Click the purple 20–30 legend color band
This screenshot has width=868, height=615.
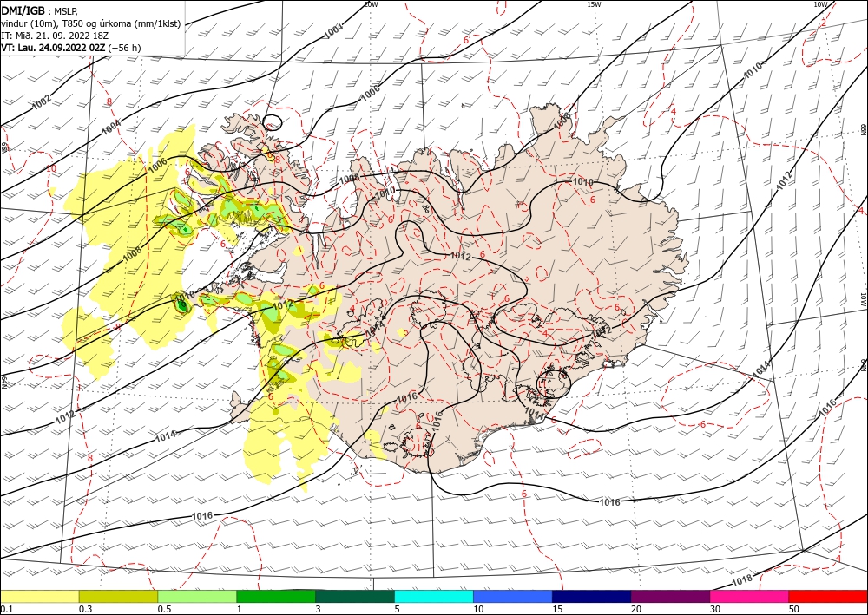click(x=670, y=596)
